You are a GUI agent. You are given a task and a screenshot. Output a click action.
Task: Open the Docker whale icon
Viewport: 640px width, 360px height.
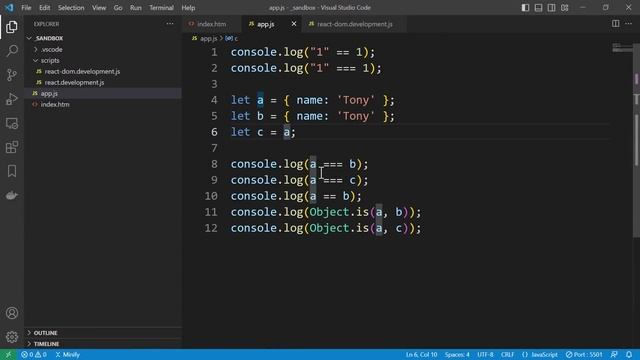tap(12, 196)
